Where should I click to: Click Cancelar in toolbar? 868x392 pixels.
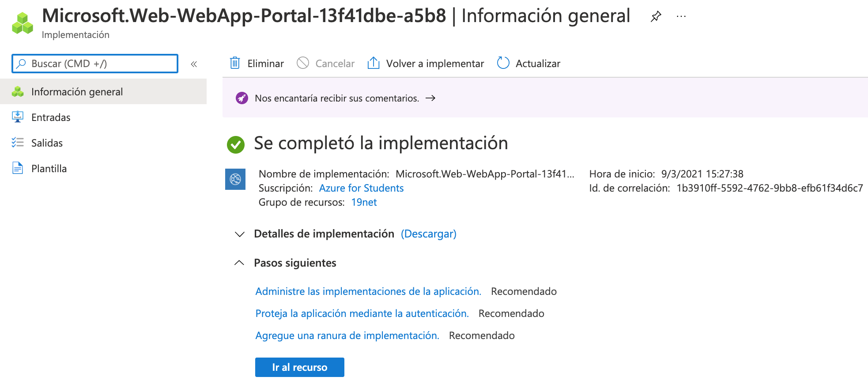(326, 64)
